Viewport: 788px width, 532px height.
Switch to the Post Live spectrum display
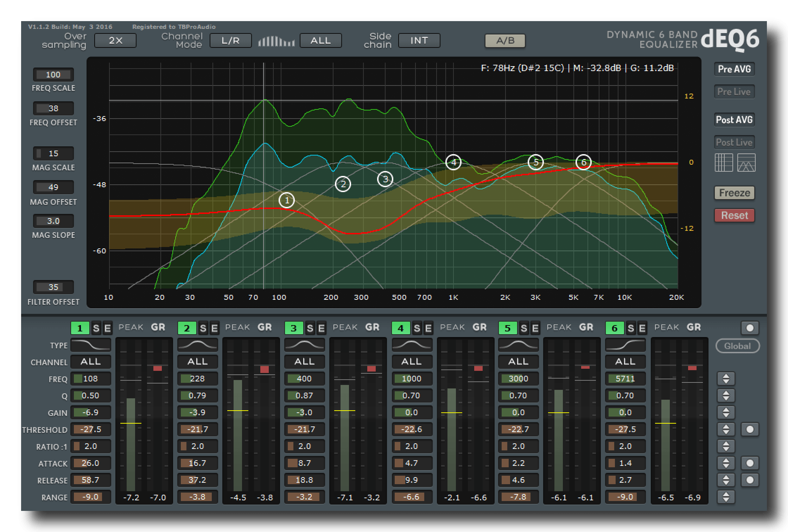[x=734, y=142]
